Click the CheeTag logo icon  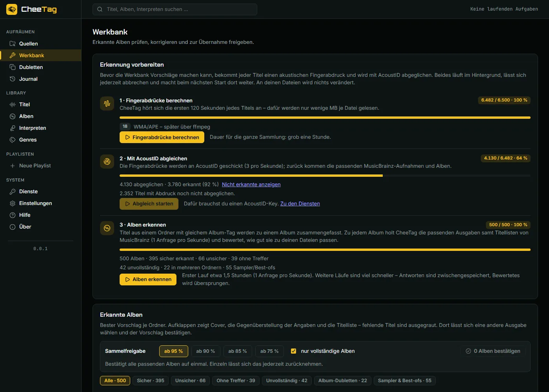[x=12, y=9]
